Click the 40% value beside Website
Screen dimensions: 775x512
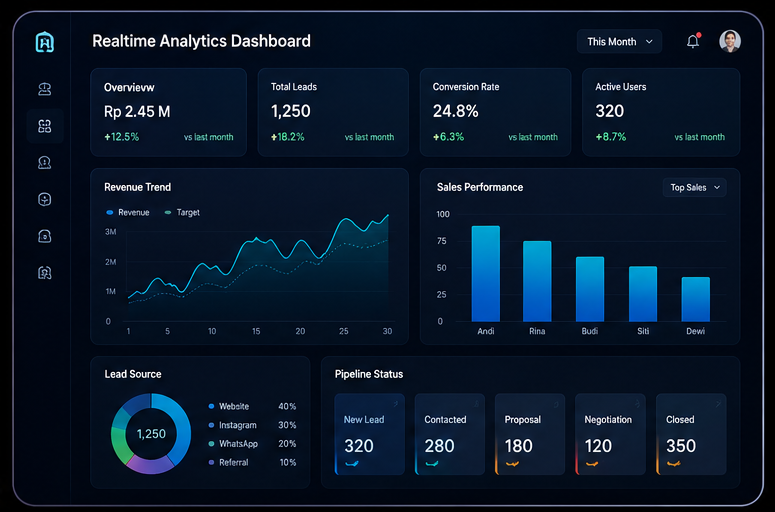287,406
